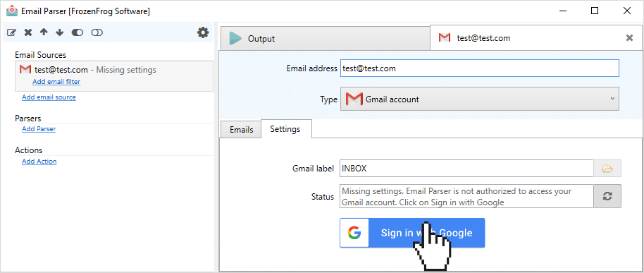Image resolution: width=644 pixels, height=273 pixels.
Task: Click the edit pencil icon in the toolbar
Action: [12, 32]
